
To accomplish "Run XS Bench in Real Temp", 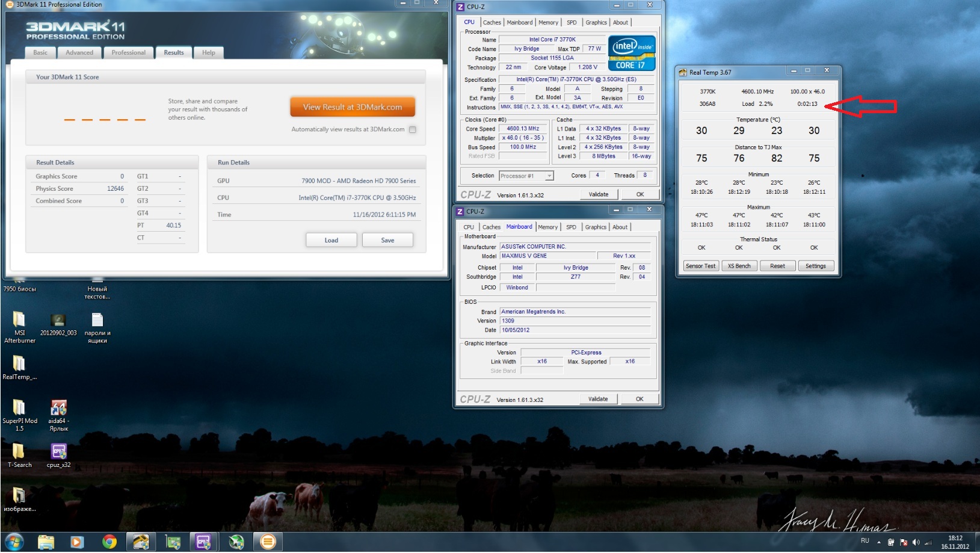I will (x=739, y=266).
